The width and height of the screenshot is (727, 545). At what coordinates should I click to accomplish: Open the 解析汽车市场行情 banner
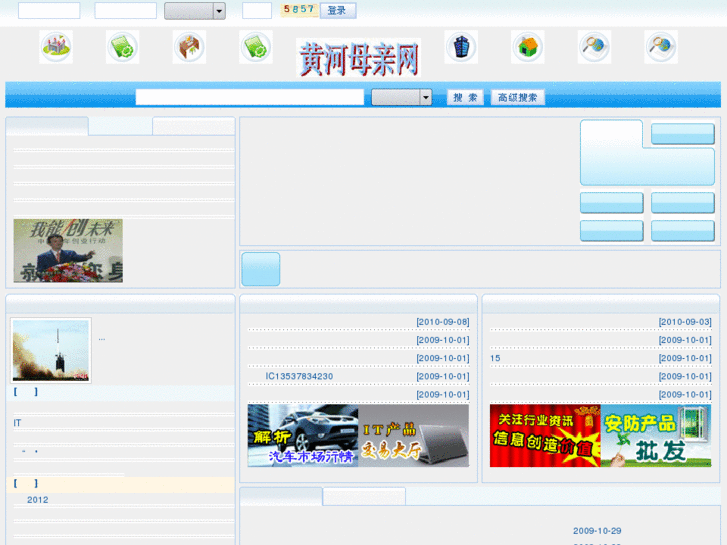(x=303, y=436)
